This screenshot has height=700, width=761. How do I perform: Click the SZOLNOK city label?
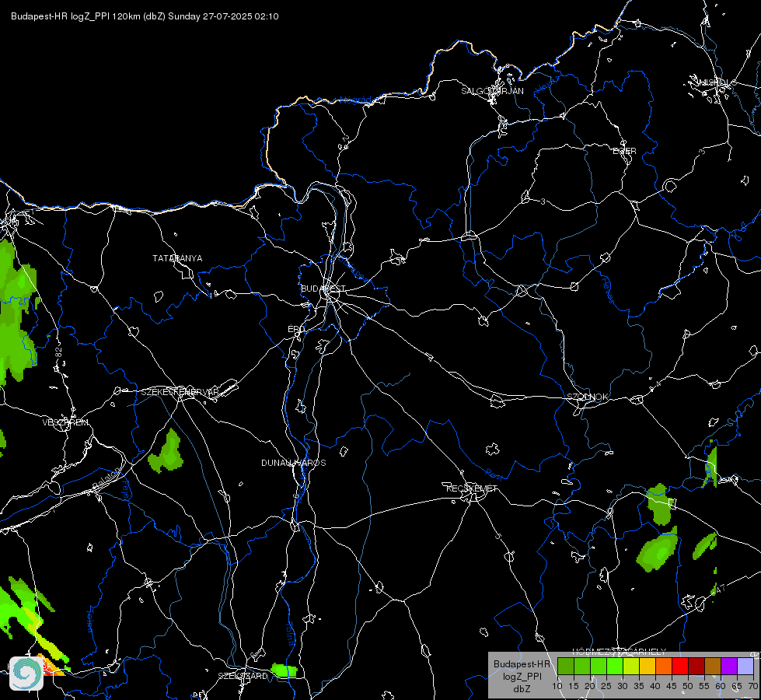point(588,397)
